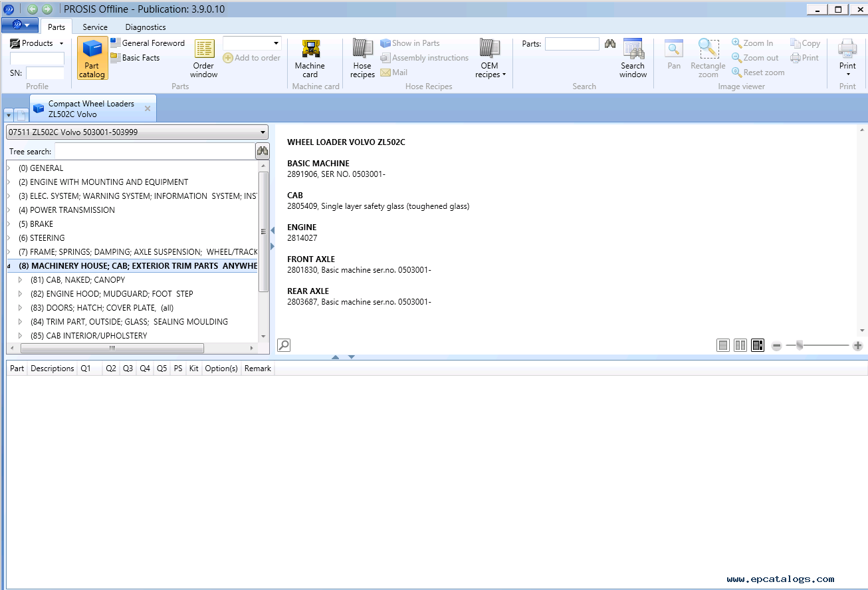Screen dimensions: 868x590
Task: Select (82) ENGINE HOOD; MUDGUARD item
Action: coord(112,294)
